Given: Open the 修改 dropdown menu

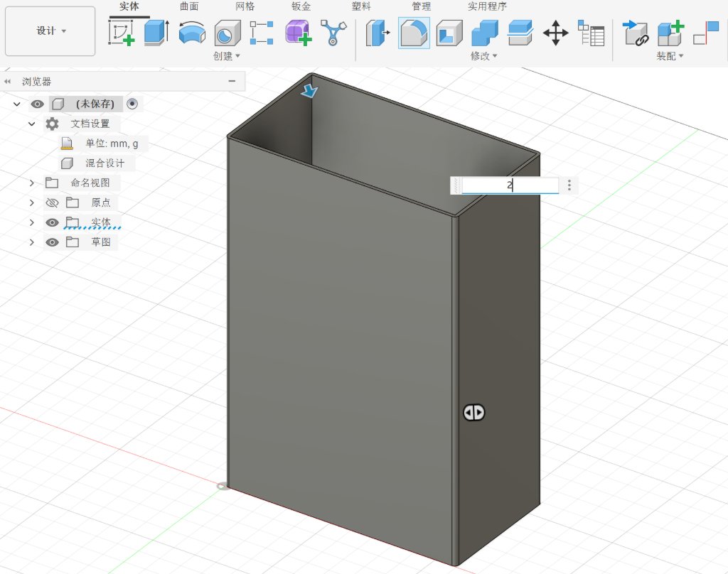Looking at the screenshot, I should [x=483, y=56].
